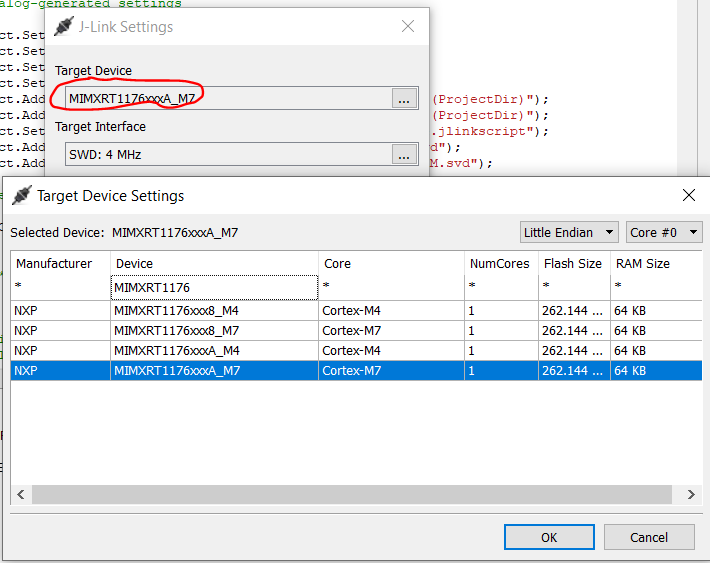710x563 pixels.
Task: Open Target Device browse ellipsis button
Action: (404, 98)
